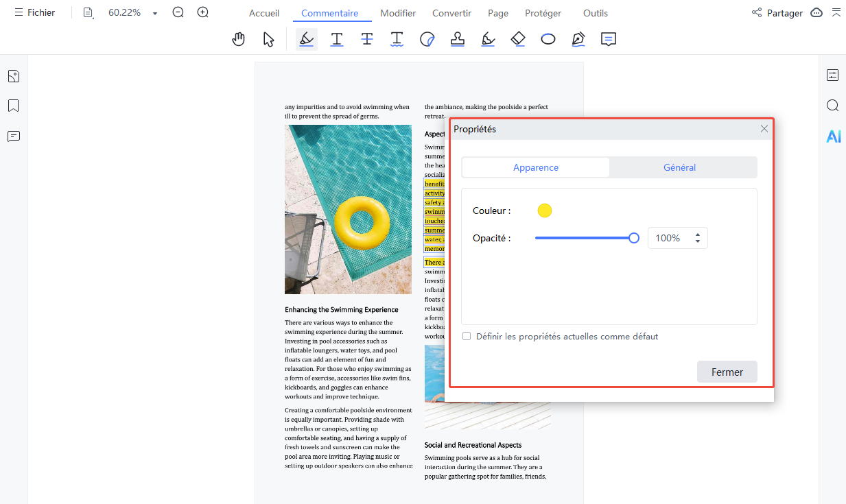
Task: Open the Fichier menu
Action: pyautogui.click(x=35, y=13)
